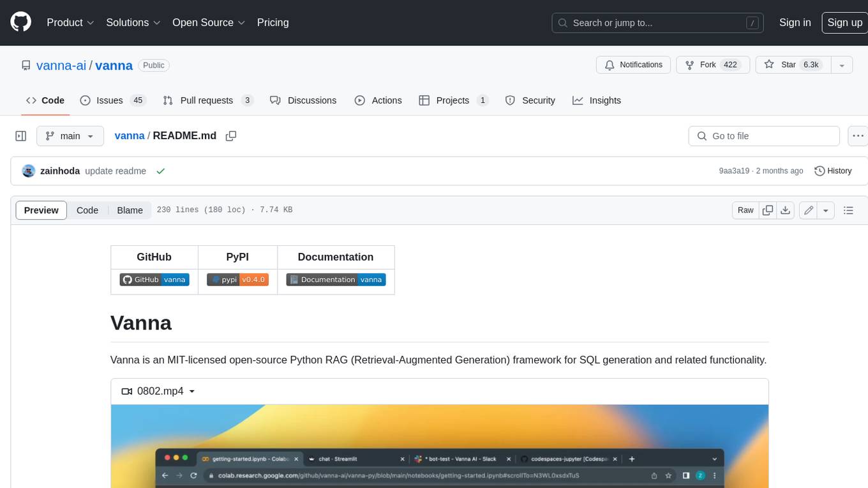The height and width of the screenshot is (488, 868).
Task: Open the update readme commit message
Action: pyautogui.click(x=116, y=171)
